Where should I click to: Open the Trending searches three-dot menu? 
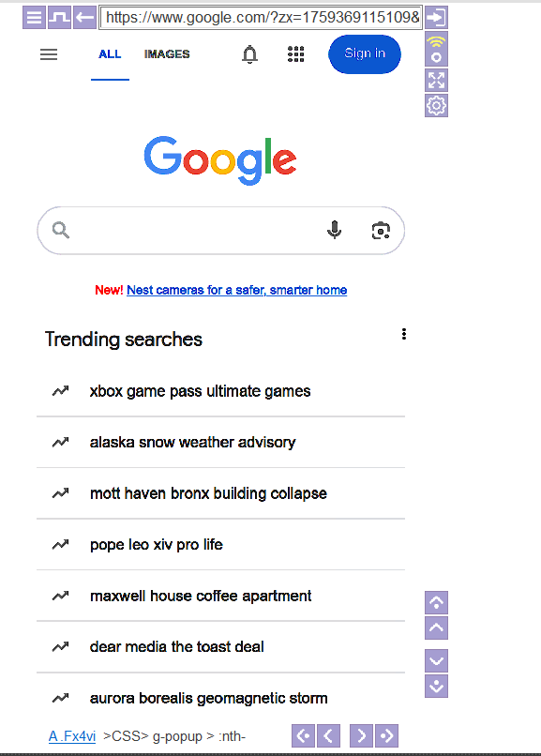pyautogui.click(x=403, y=333)
